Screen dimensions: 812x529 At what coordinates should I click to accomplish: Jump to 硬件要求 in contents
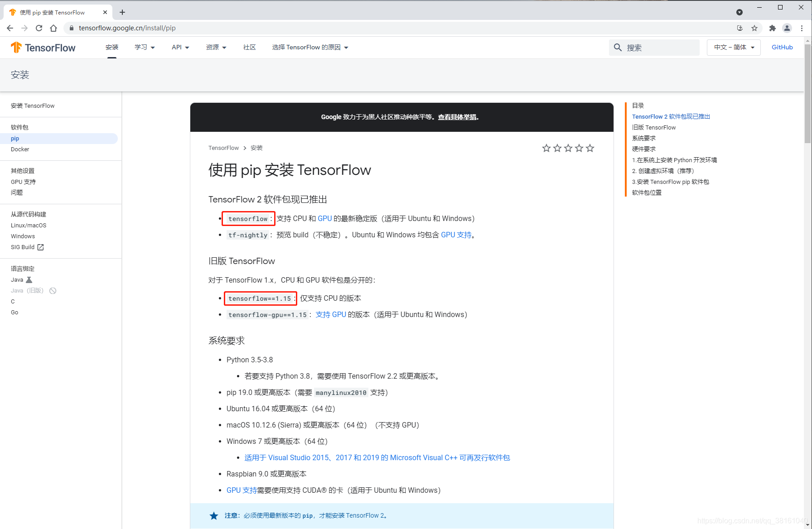(644, 149)
